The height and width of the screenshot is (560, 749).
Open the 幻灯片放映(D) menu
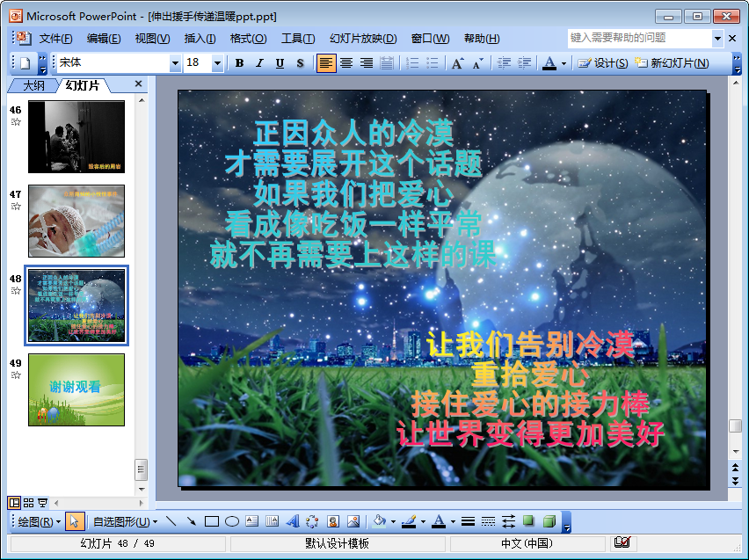(x=363, y=39)
